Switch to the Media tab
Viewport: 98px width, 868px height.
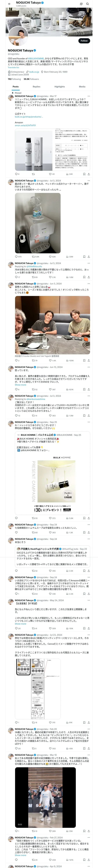82,87
